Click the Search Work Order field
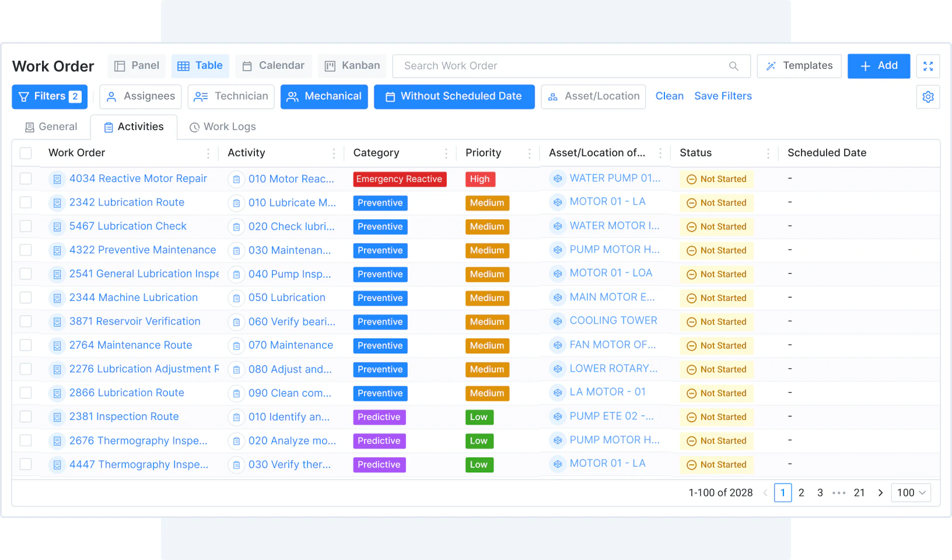 click(560, 66)
